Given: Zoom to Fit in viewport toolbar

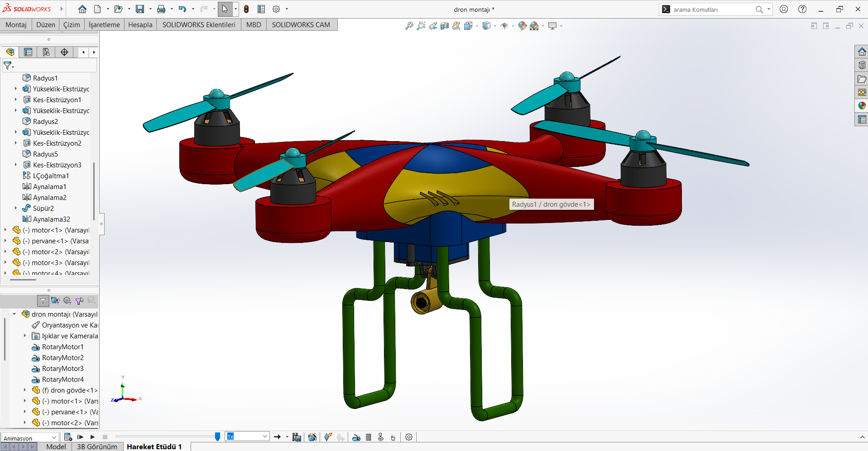Looking at the screenshot, I should (x=409, y=26).
